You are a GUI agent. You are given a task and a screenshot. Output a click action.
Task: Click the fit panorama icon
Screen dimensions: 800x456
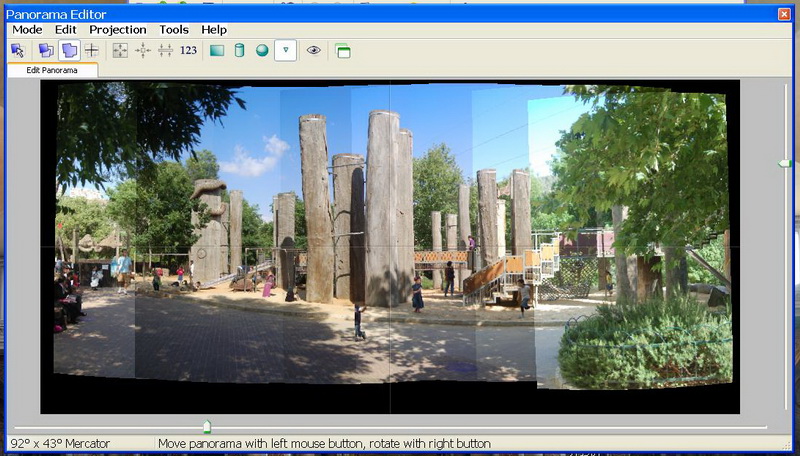coord(120,50)
